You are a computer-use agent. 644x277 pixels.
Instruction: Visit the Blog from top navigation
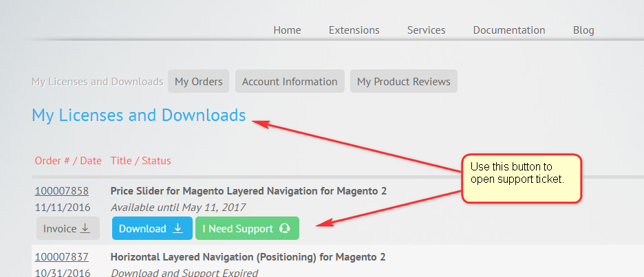583,30
